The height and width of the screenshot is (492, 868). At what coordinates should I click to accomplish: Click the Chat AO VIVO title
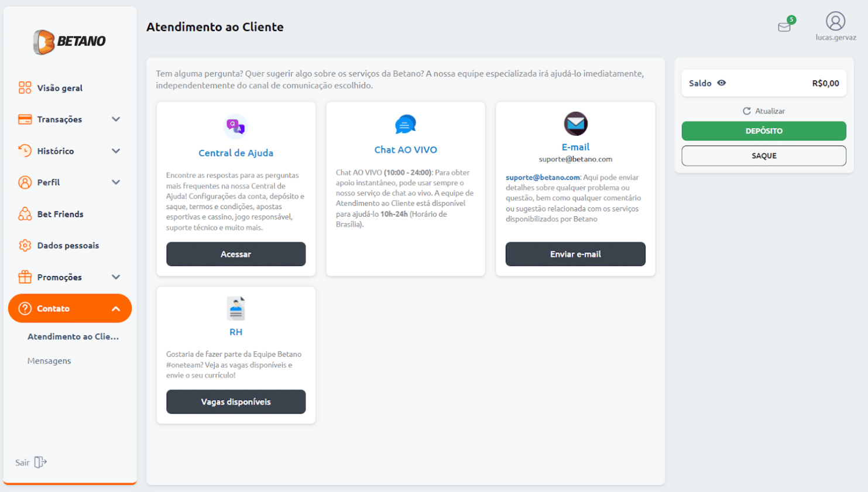click(x=406, y=150)
